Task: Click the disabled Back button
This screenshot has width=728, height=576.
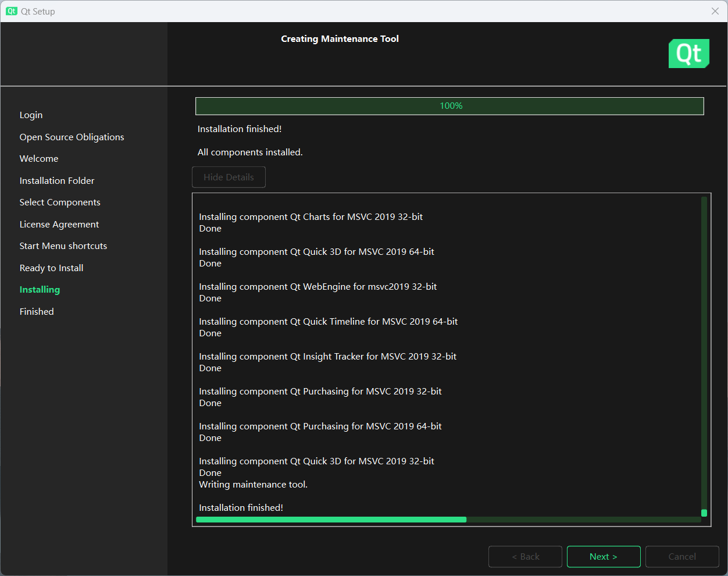Action: (525, 557)
